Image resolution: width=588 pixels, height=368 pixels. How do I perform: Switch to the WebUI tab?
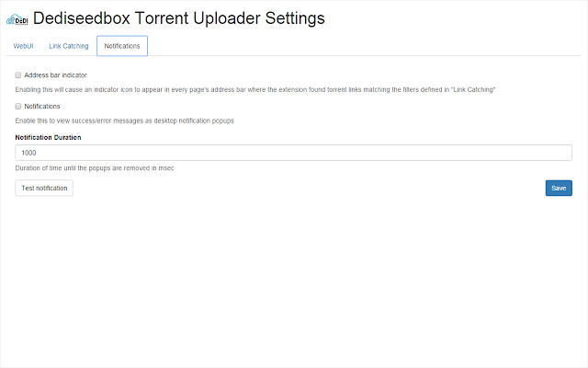pos(23,46)
